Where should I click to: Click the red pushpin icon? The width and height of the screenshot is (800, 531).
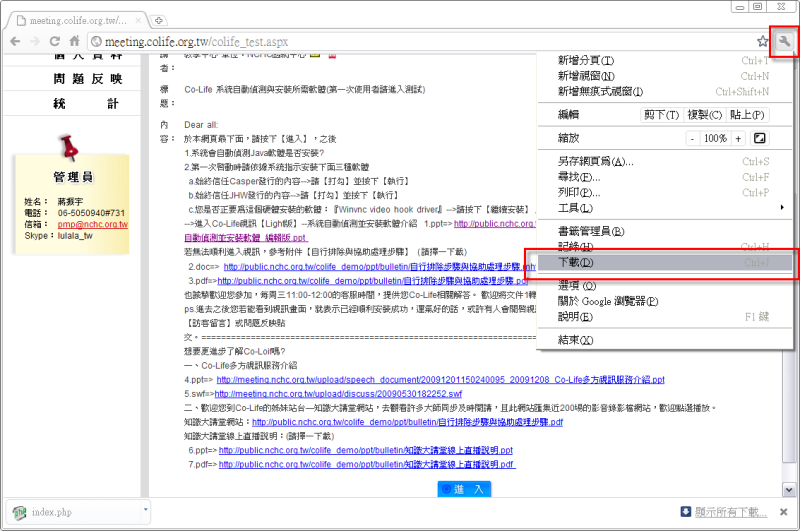click(x=69, y=147)
